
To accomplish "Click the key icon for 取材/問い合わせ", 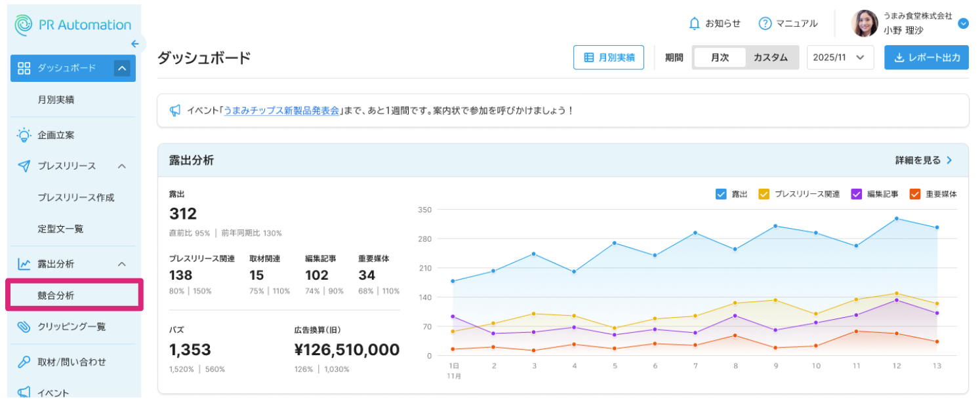I will coord(24,362).
